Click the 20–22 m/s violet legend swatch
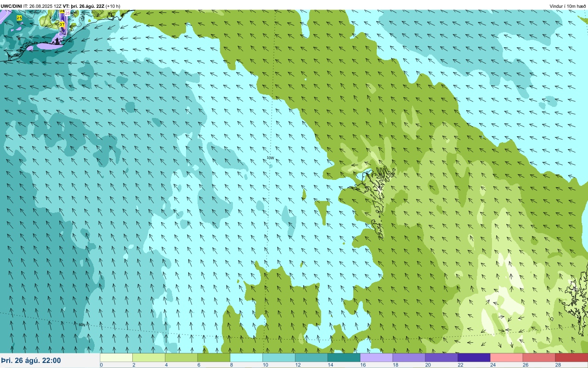Screen dimensions: 588x368 pos(442,357)
